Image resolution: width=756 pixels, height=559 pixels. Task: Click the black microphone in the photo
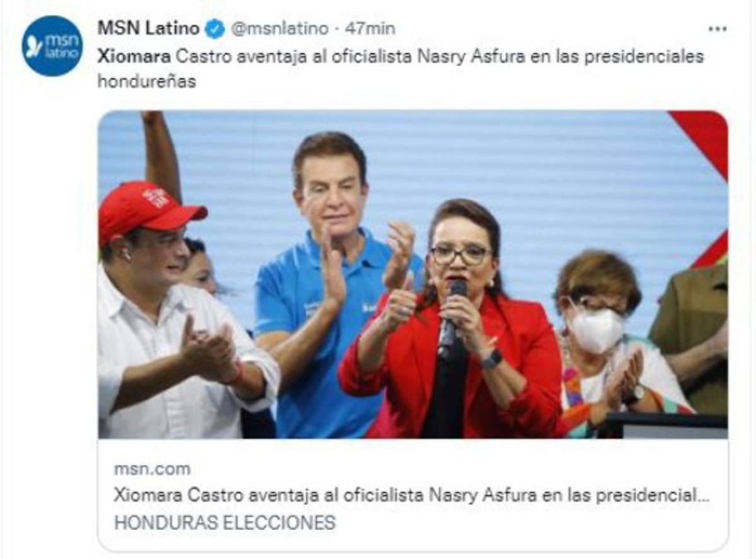click(451, 320)
